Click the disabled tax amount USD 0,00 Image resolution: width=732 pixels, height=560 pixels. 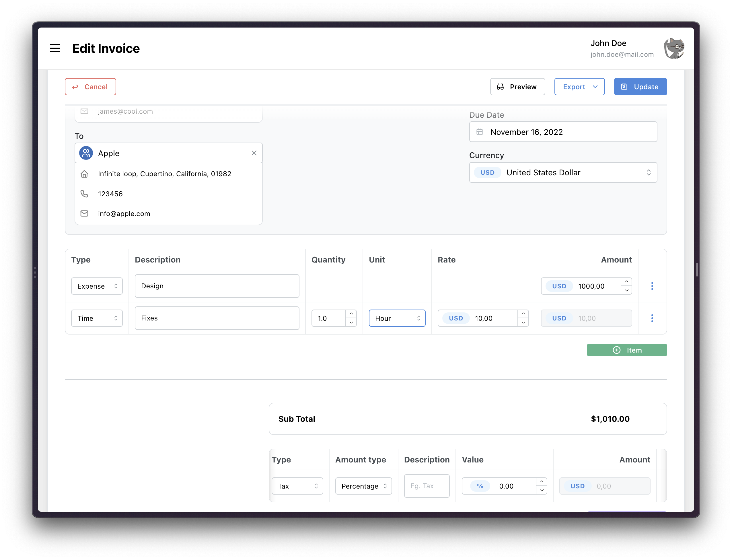[x=604, y=486]
